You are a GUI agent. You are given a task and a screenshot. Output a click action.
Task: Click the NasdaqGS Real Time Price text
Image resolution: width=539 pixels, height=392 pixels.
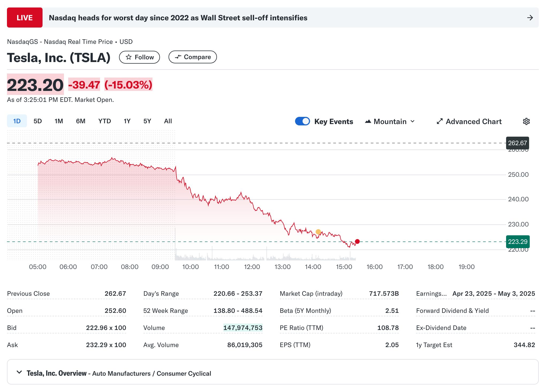point(70,42)
